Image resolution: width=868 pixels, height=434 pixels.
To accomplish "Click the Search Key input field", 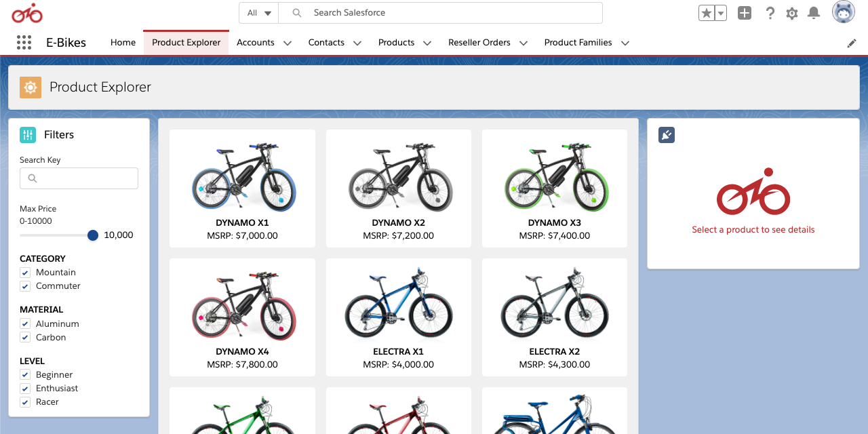I will (79, 178).
